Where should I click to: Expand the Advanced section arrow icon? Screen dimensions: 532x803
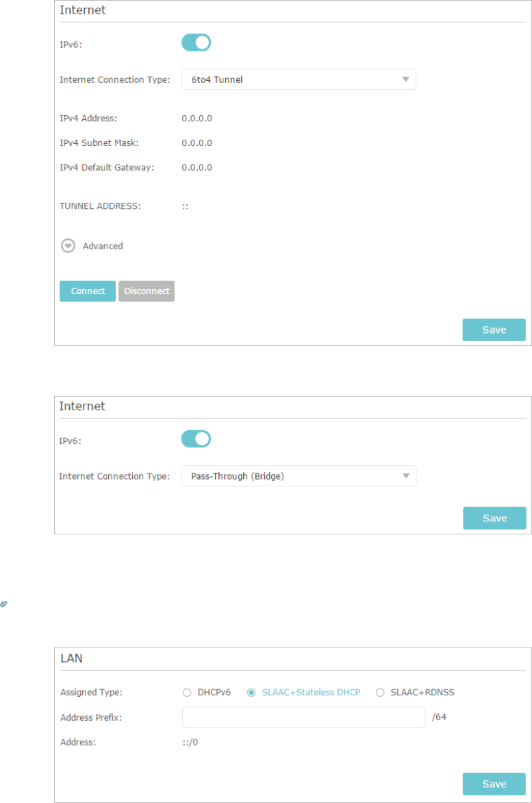(x=68, y=246)
